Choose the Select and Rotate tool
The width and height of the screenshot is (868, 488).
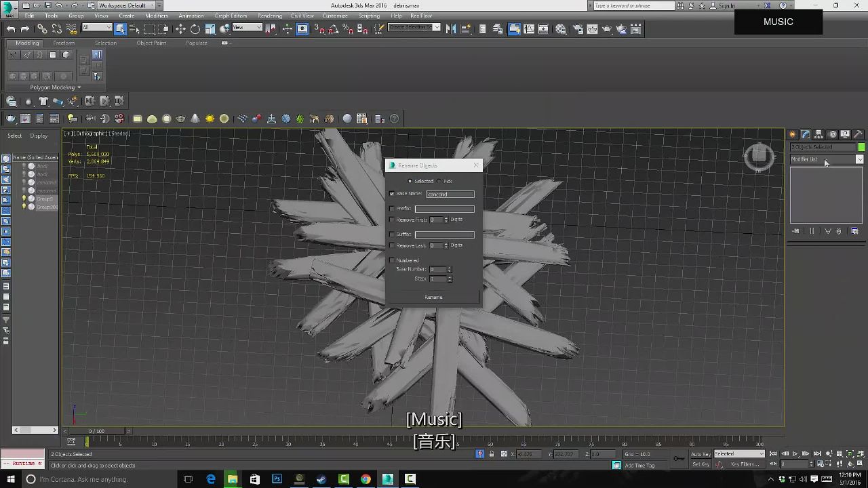(x=195, y=28)
